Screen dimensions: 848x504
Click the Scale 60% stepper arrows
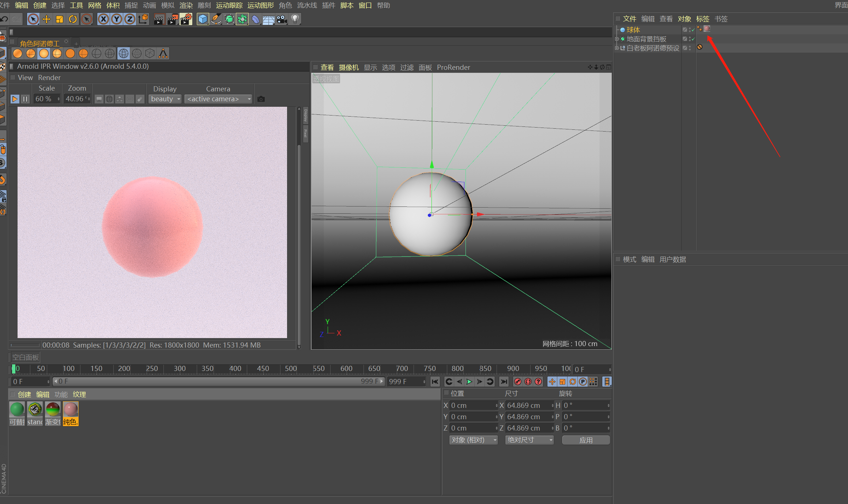coord(59,99)
